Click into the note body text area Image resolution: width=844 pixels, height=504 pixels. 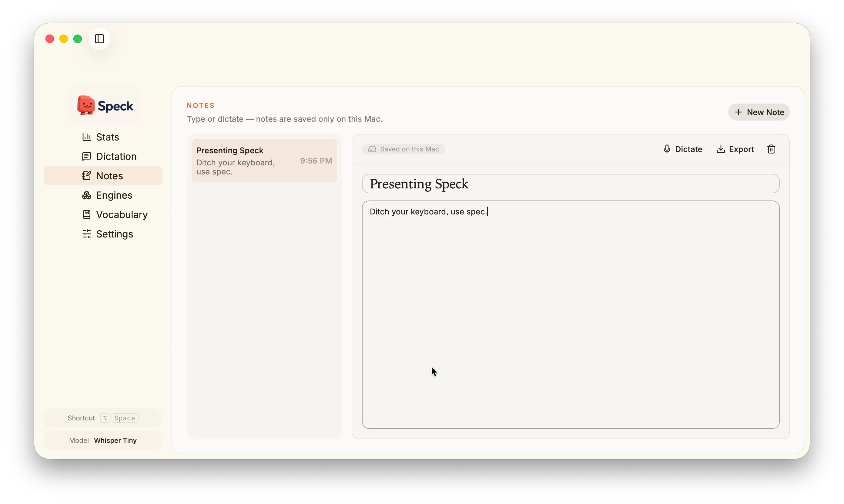click(x=570, y=314)
